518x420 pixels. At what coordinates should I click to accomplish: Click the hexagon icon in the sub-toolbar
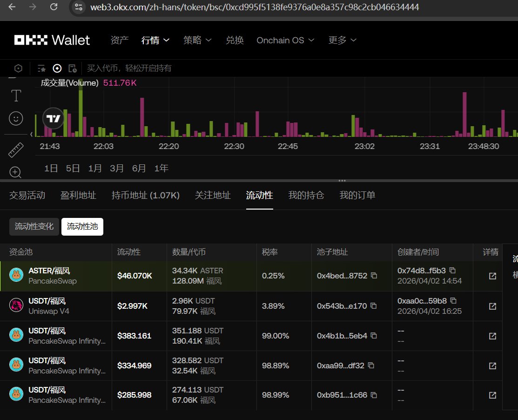pyautogui.click(x=19, y=68)
